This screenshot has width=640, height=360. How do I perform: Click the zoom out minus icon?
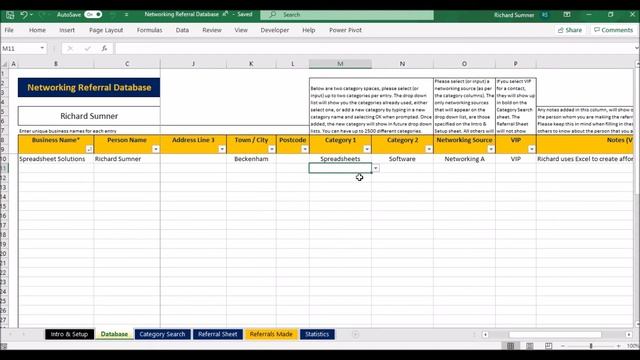(563, 346)
